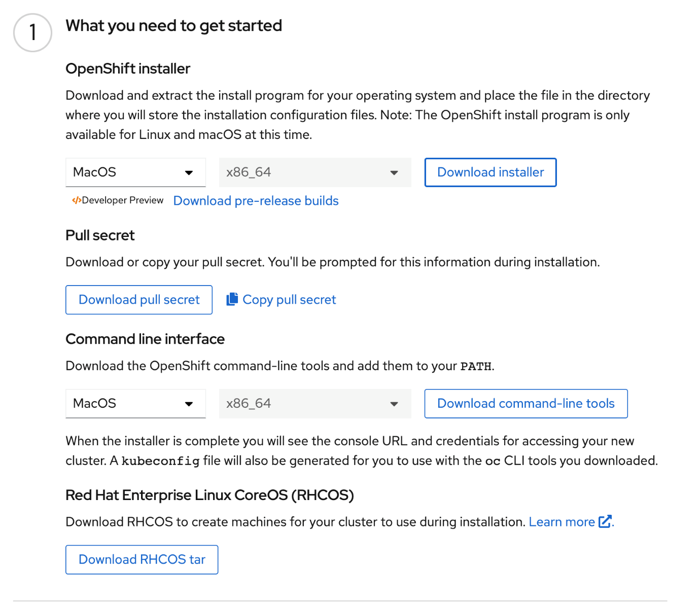Image resolution: width=700 pixels, height=603 pixels.
Task: Click the Developer Preview code icon
Action: point(77,200)
